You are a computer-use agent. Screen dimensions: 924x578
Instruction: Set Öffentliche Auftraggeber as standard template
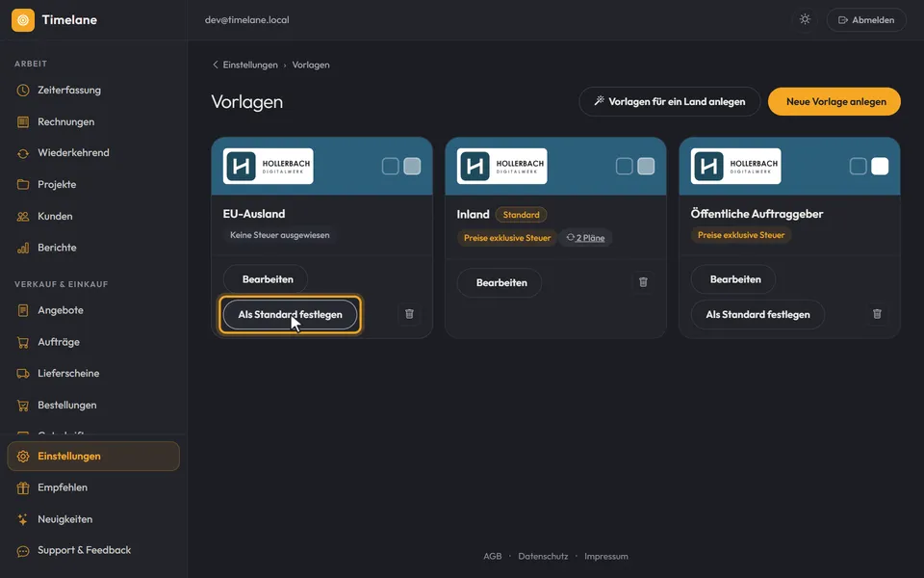pos(757,315)
